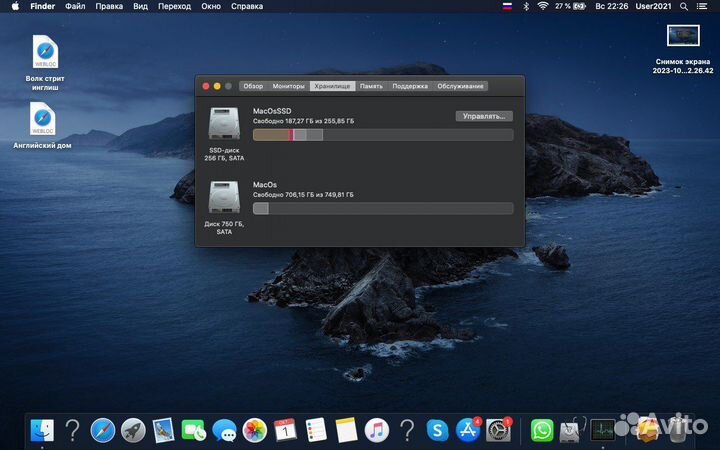Open Calendar from the Dock
The width and height of the screenshot is (720, 450).
click(285, 430)
